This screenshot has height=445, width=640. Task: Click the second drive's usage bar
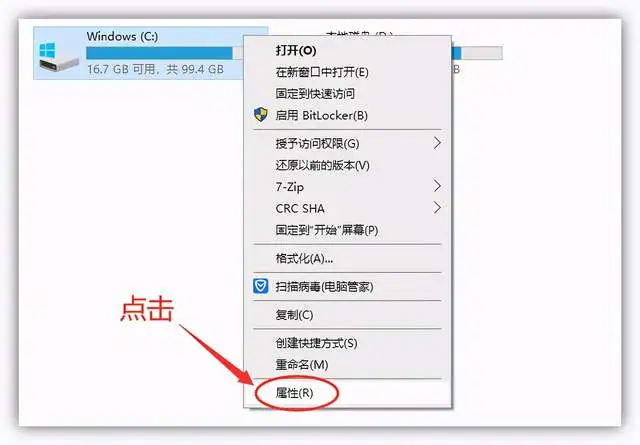[477, 53]
